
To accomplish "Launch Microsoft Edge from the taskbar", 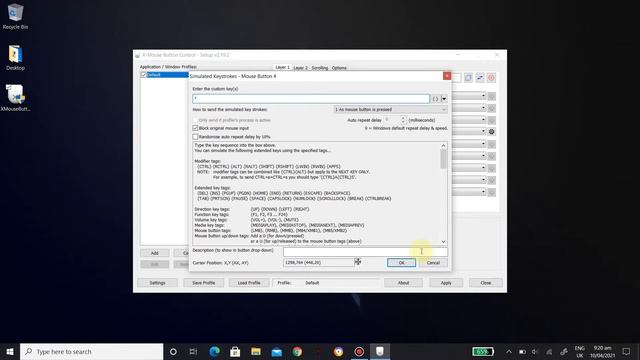I will click(214, 351).
